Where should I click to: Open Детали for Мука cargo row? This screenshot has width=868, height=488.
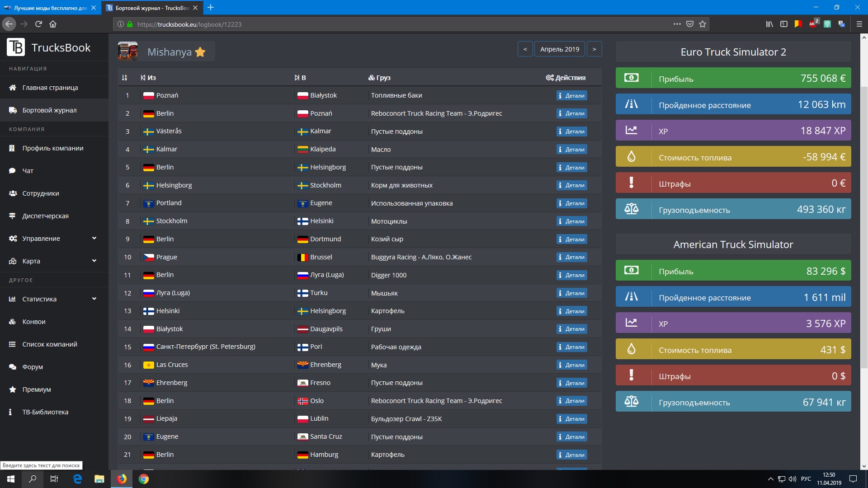click(571, 365)
